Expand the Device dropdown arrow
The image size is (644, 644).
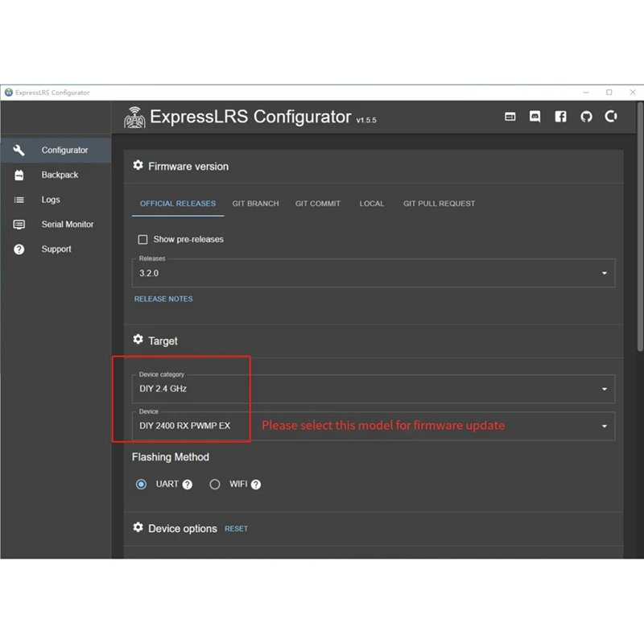(x=605, y=427)
